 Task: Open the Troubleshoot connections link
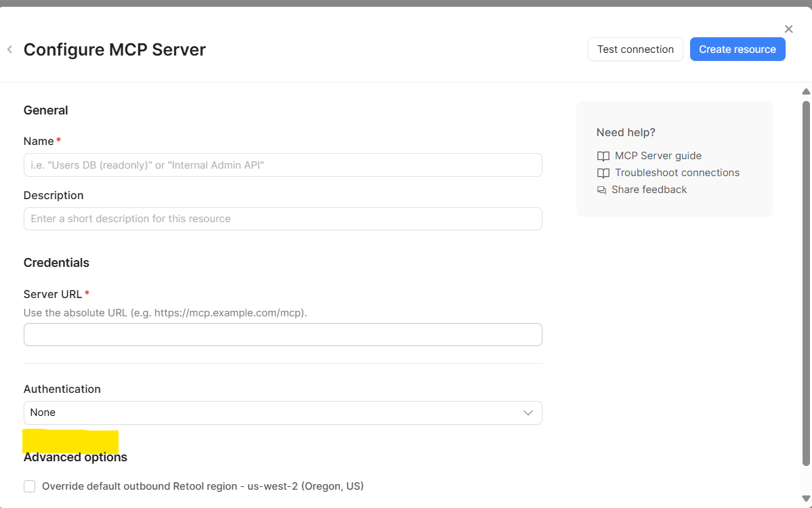pos(677,173)
